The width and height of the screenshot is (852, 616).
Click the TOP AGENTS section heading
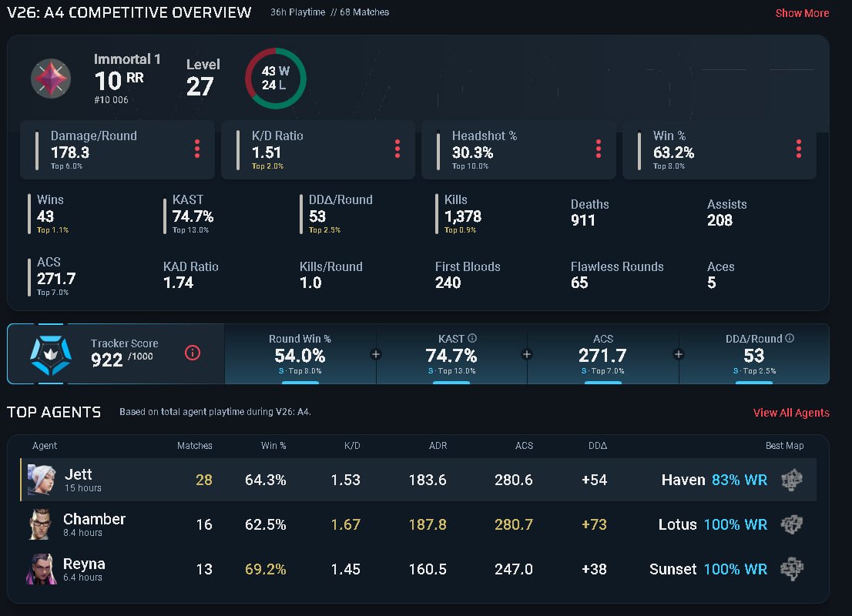tap(54, 412)
